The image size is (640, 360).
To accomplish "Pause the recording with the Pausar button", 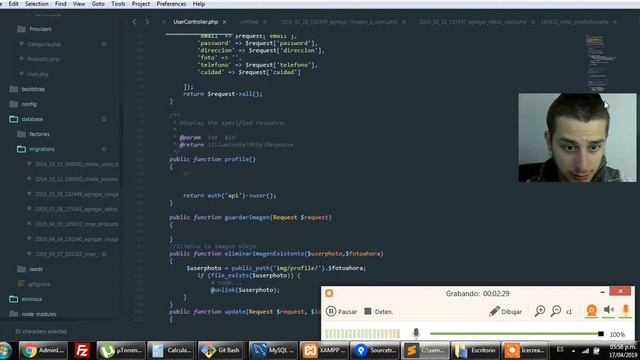I will click(342, 311).
